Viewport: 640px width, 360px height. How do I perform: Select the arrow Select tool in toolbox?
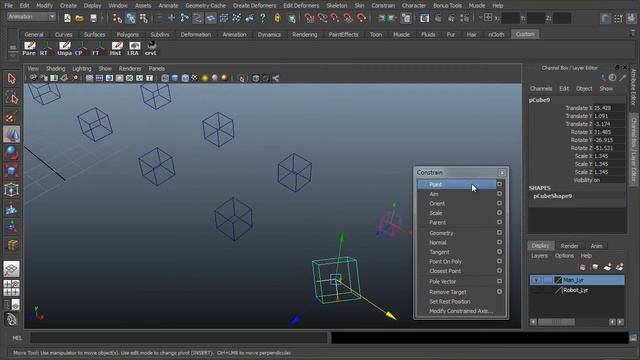pos(11,78)
